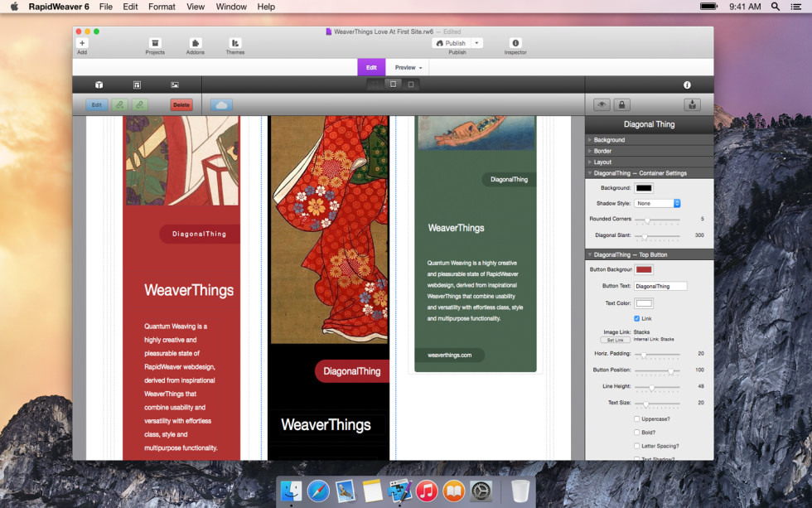
Task: Collapse DiagonalThing Top Button section
Action: [x=650, y=254]
